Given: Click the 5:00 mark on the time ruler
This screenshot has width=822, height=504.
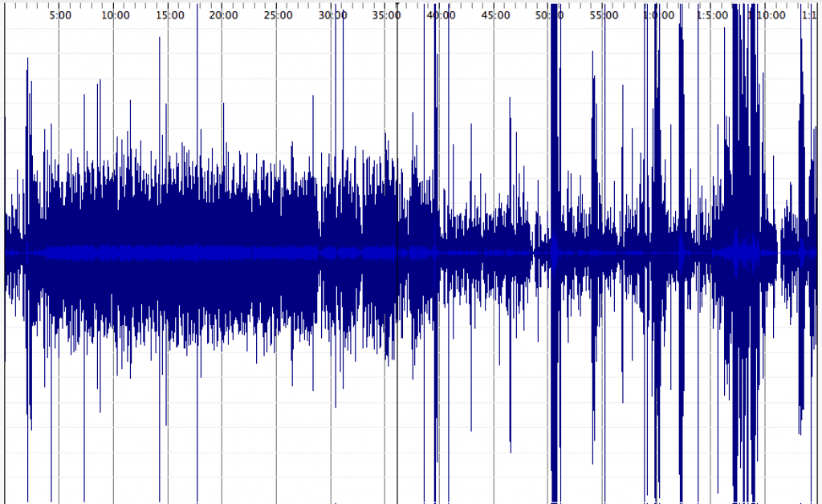Looking at the screenshot, I should click(x=60, y=15).
